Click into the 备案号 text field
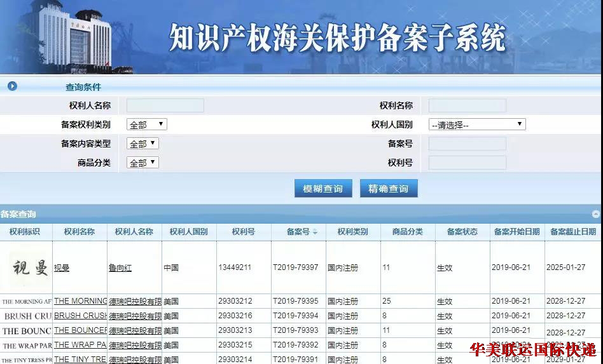Viewport: 603px width, 364px height. [x=468, y=144]
